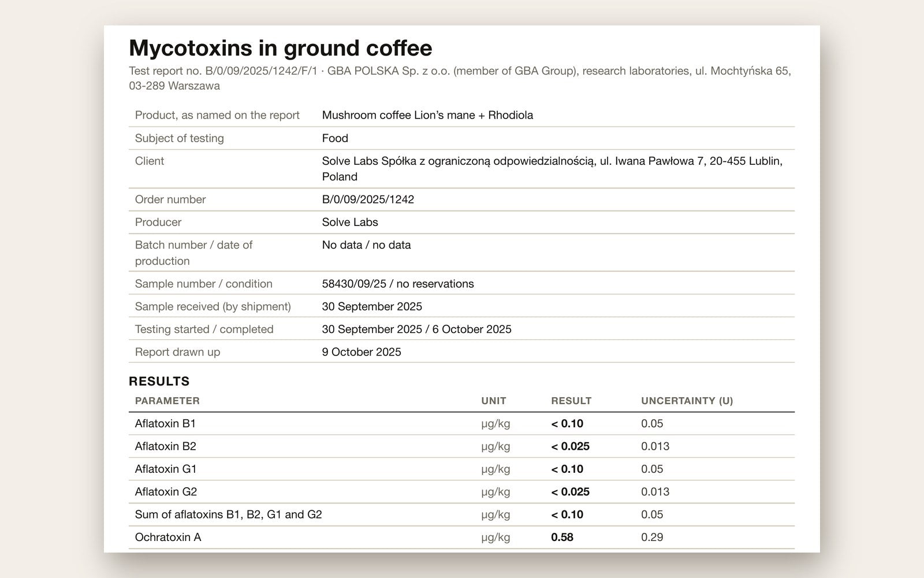
Task: Click the 'Aflatoxin B1' parameter row
Action: [x=461, y=424]
